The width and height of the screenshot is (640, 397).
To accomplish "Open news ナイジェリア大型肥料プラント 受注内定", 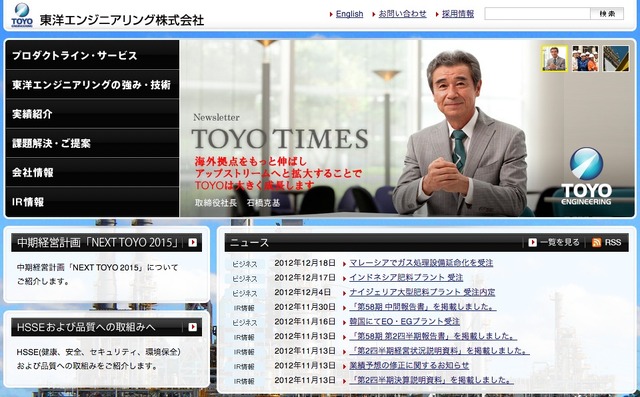I will pyautogui.click(x=422, y=293).
